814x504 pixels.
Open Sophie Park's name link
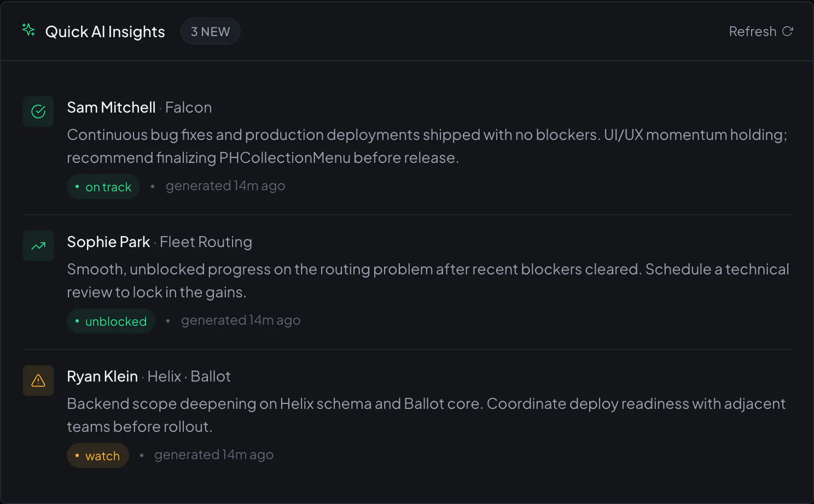[108, 242]
